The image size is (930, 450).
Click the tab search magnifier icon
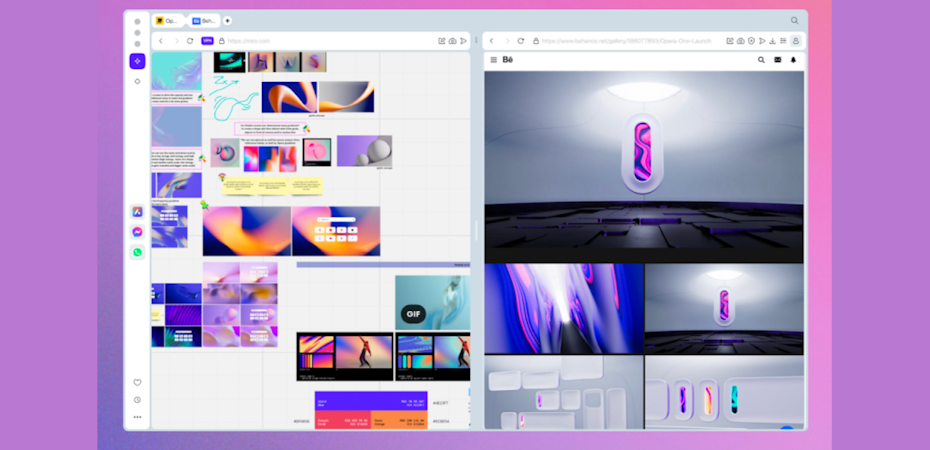[x=794, y=21]
